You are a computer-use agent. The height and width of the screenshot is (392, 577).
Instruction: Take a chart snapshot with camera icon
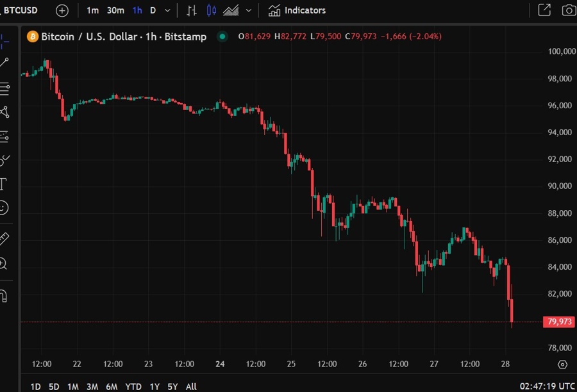pos(569,10)
